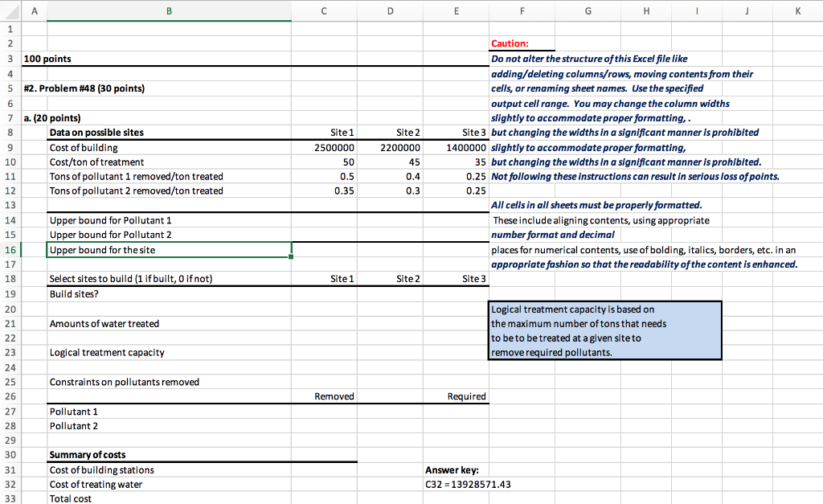The height and width of the screenshot is (504, 823).
Task: Click the value 45 cell
Action: tap(390, 162)
